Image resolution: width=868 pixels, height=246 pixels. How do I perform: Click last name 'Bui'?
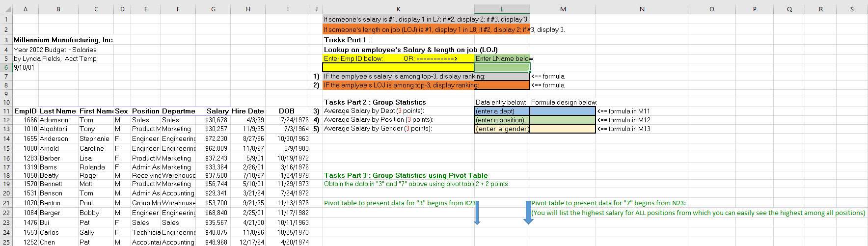(44, 222)
